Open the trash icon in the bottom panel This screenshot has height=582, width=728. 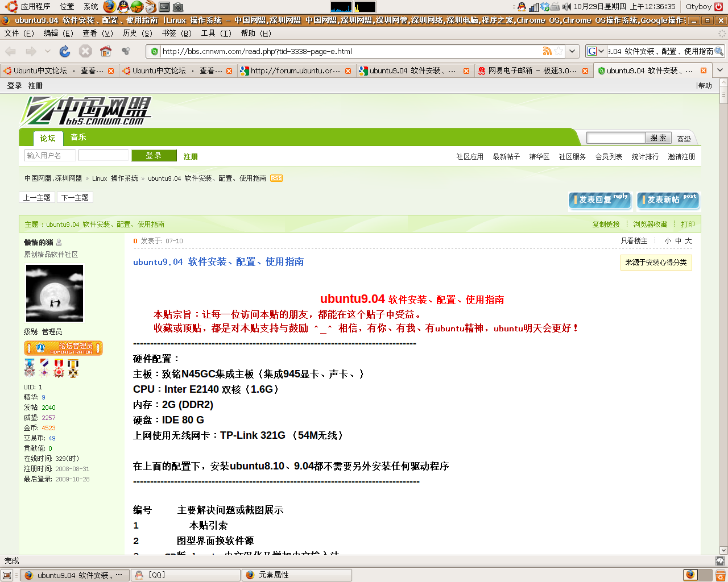click(x=720, y=575)
